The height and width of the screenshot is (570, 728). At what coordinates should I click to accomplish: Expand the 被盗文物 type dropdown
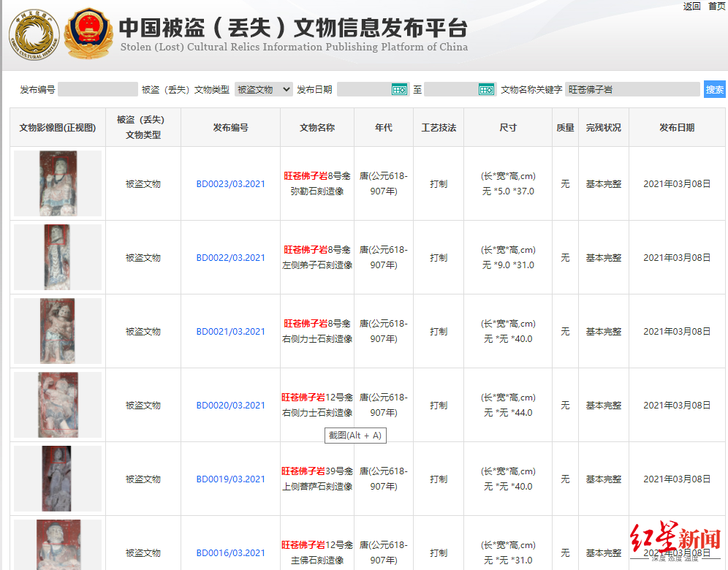tap(263, 89)
